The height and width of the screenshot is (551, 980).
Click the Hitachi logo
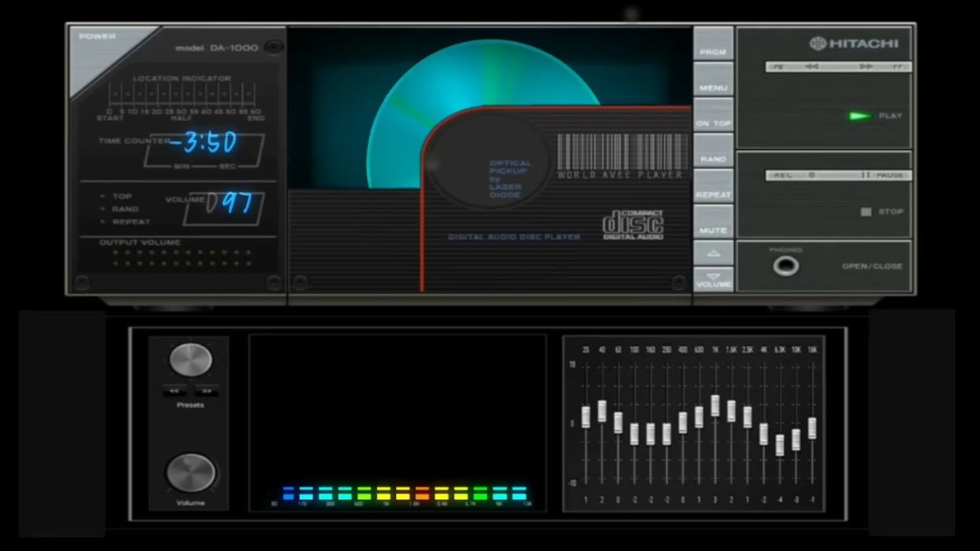click(854, 44)
